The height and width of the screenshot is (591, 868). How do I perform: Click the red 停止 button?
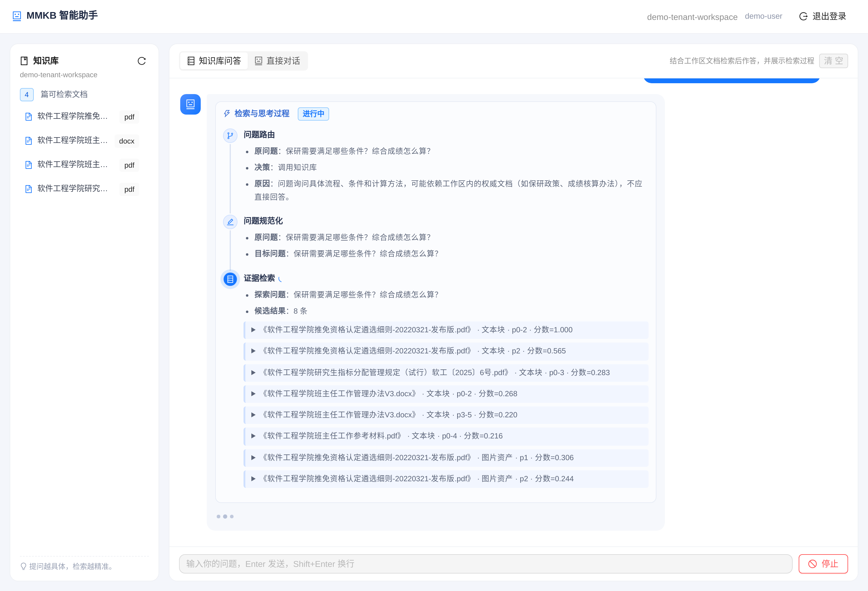pos(823,564)
